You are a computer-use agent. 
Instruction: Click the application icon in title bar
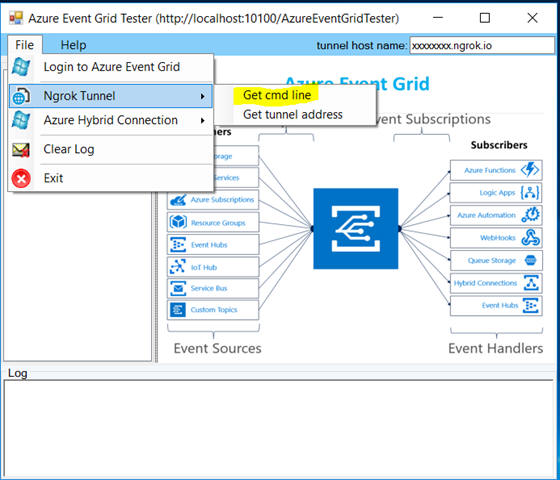point(16,18)
